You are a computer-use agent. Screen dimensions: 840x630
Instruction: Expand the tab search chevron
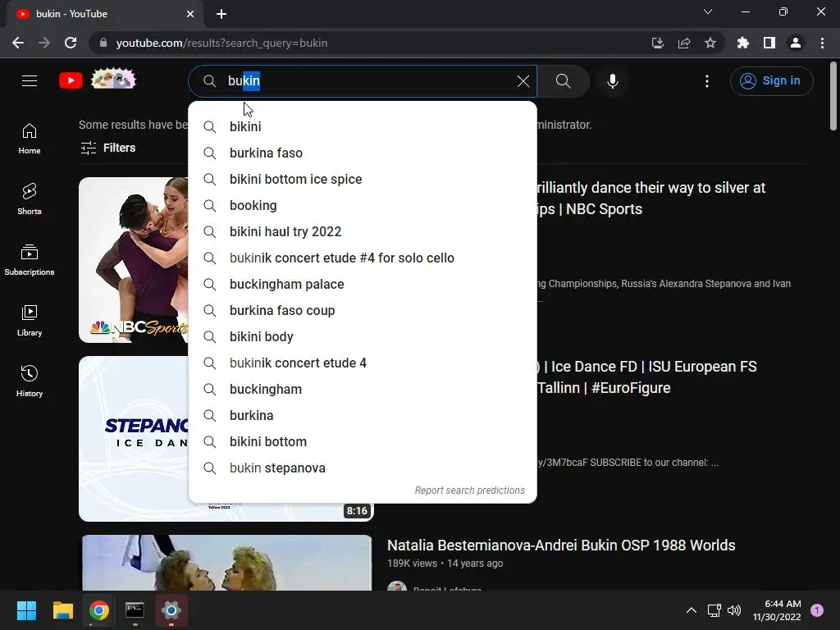[x=708, y=11]
